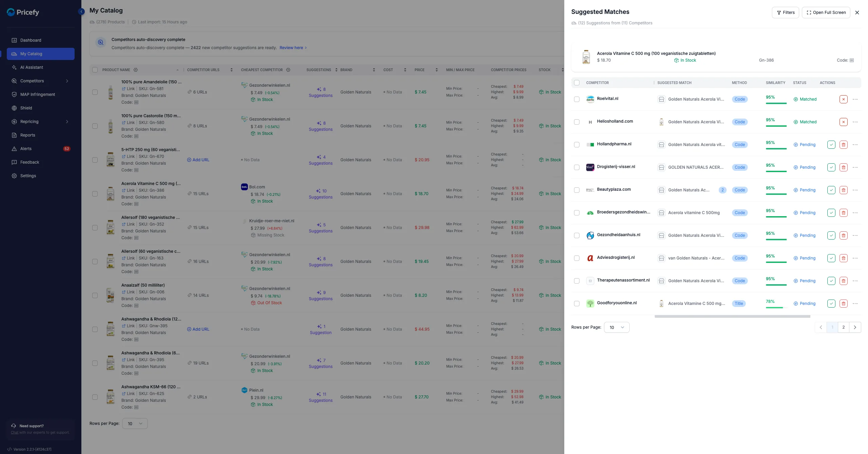Delete the Therapeutenassortiment.nl suggestion
The width and height of the screenshot is (868, 454).
tap(844, 281)
